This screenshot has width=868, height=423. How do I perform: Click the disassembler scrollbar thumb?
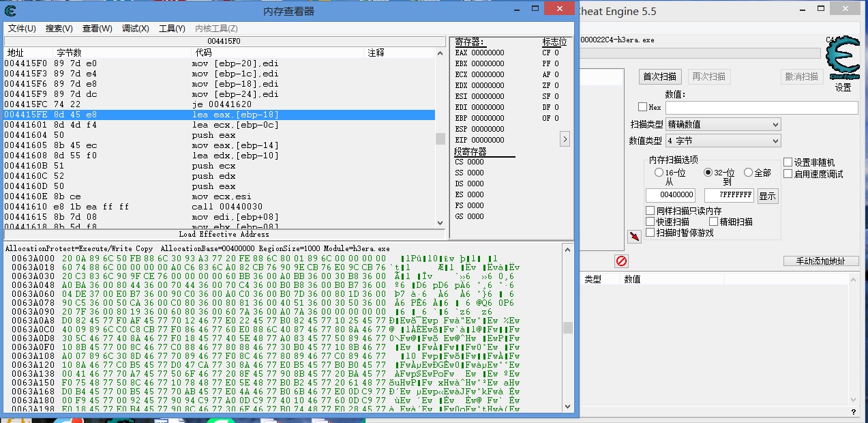tap(440, 138)
